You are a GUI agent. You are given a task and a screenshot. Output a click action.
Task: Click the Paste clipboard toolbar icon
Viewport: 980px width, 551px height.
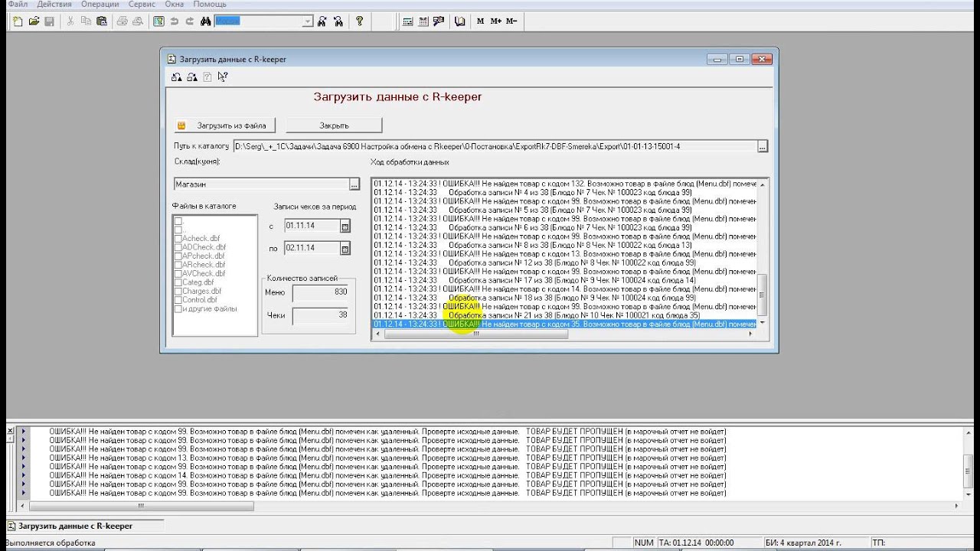[101, 21]
